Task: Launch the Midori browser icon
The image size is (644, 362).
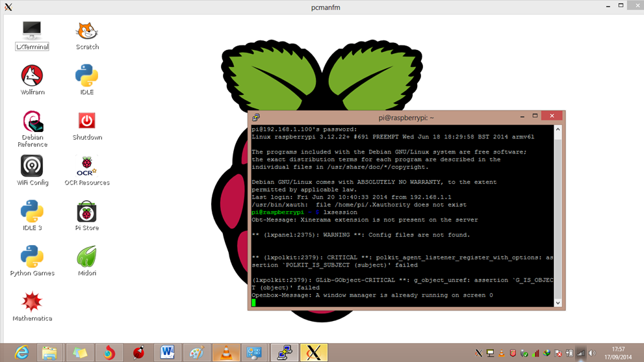Action: (86, 261)
